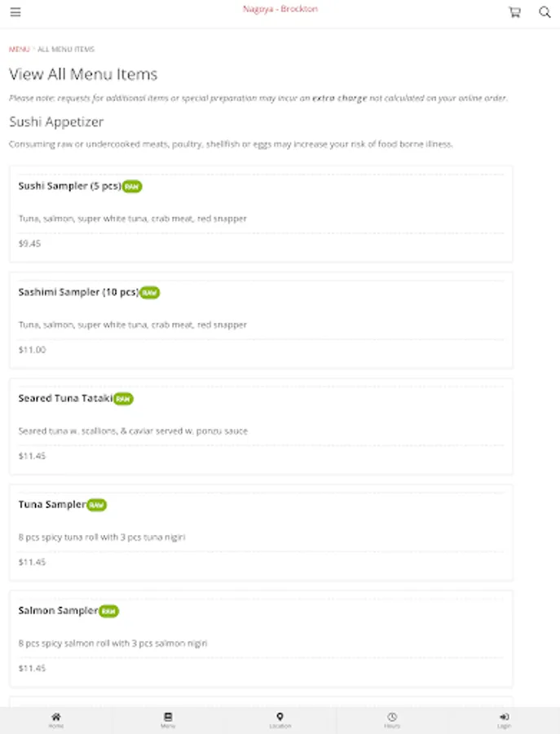Viewport: 560px width, 734px height.
Task: Select the Sushi Sampler (5 pcs) item
Action: point(69,186)
